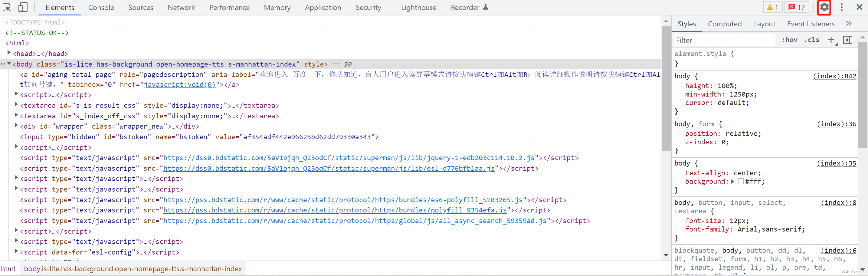
Task: Open the Performance tab
Action: 229,7
